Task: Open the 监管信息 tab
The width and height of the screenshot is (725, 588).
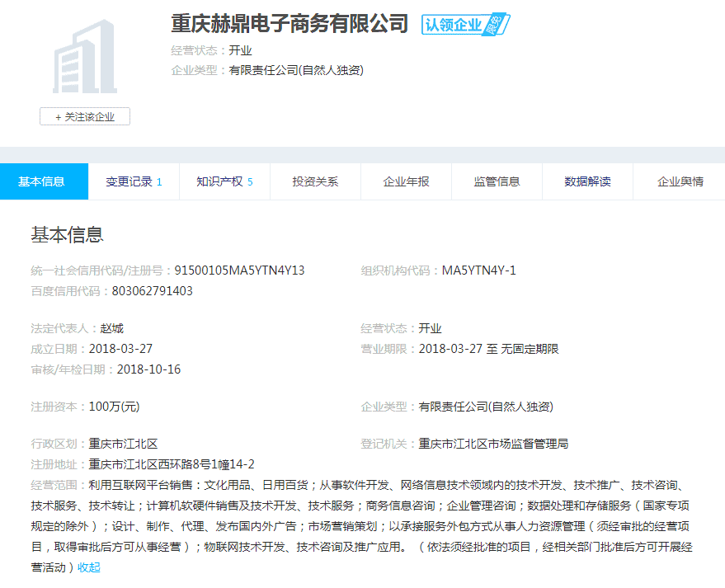Action: click(497, 181)
